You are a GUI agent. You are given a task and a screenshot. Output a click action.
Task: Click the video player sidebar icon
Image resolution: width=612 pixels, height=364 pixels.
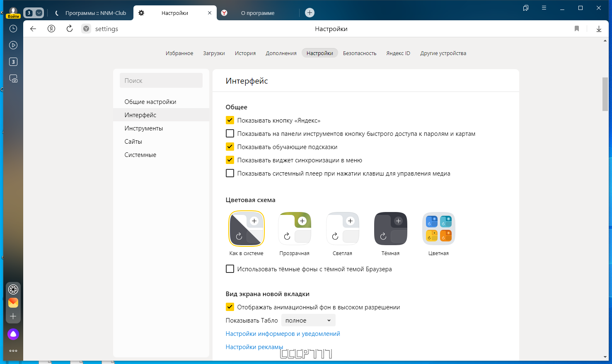pyautogui.click(x=13, y=45)
